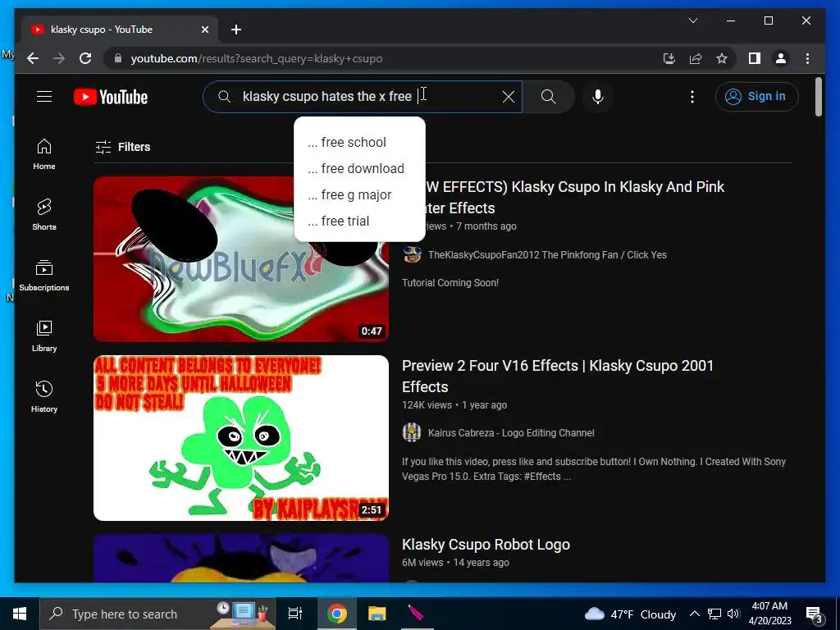Screen dimensions: 840x630
Task: Open History in the sidebar
Action: [44, 396]
